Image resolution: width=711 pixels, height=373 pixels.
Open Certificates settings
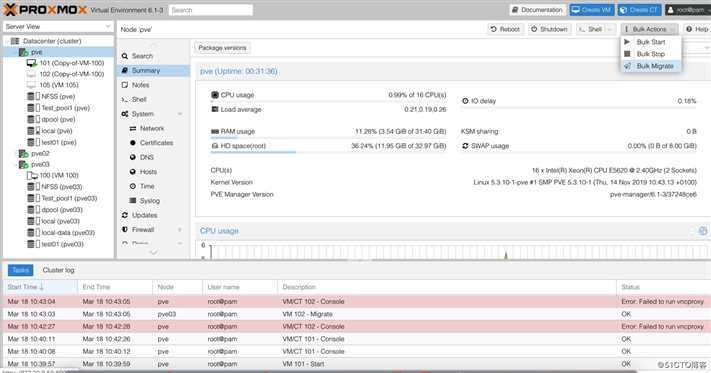[153, 143]
